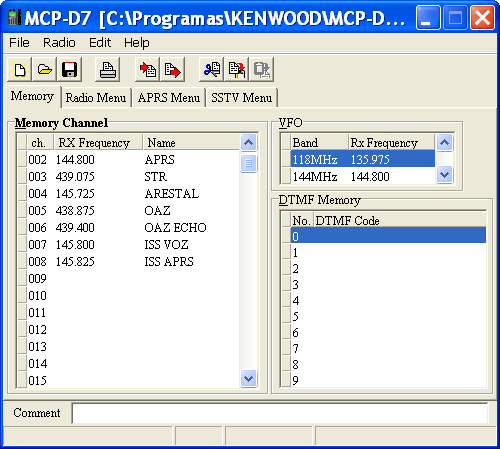The height and width of the screenshot is (449, 500).
Task: Click the grayed-out radio toolbar icon
Action: click(261, 69)
